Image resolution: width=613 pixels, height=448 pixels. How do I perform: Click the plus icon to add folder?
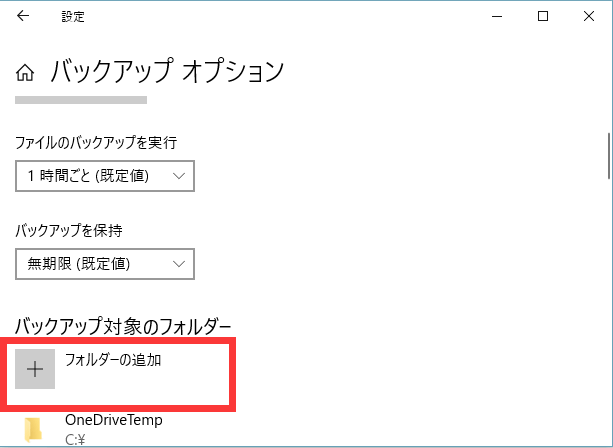35,369
